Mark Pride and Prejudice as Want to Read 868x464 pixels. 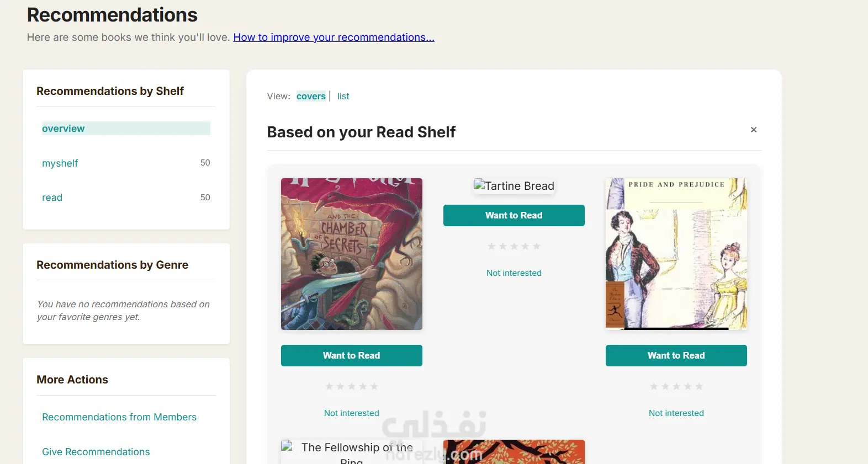[x=676, y=356]
